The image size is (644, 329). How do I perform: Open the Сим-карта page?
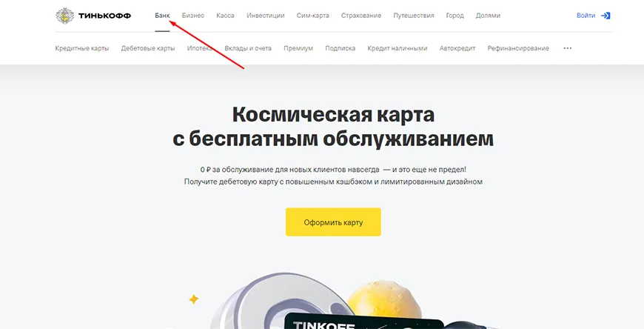point(312,16)
